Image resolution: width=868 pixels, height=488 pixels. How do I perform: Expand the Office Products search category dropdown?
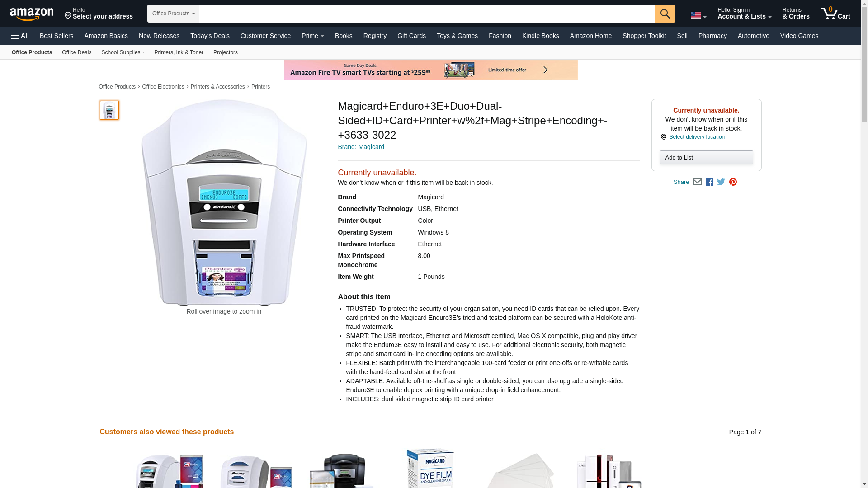[173, 14]
